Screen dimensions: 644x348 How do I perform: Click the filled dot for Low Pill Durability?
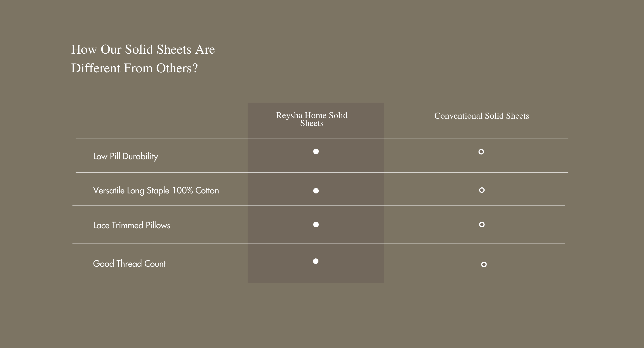coord(316,151)
